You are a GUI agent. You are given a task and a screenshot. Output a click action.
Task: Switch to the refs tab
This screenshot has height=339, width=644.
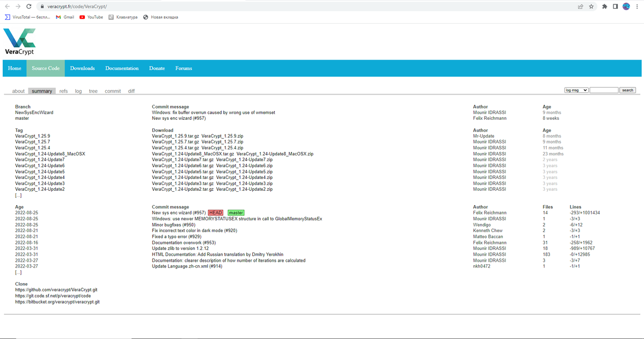click(x=63, y=91)
